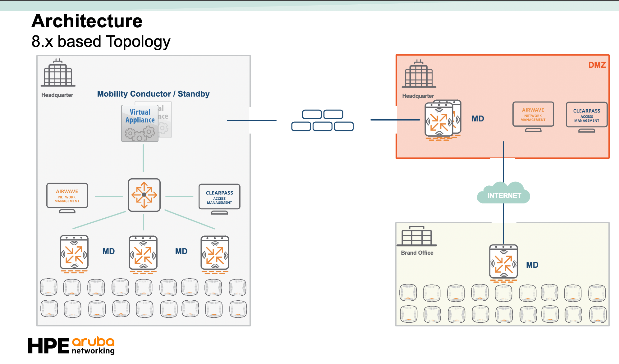The image size is (619, 364).
Task: Click the MD label in the DMZ
Action: click(478, 119)
